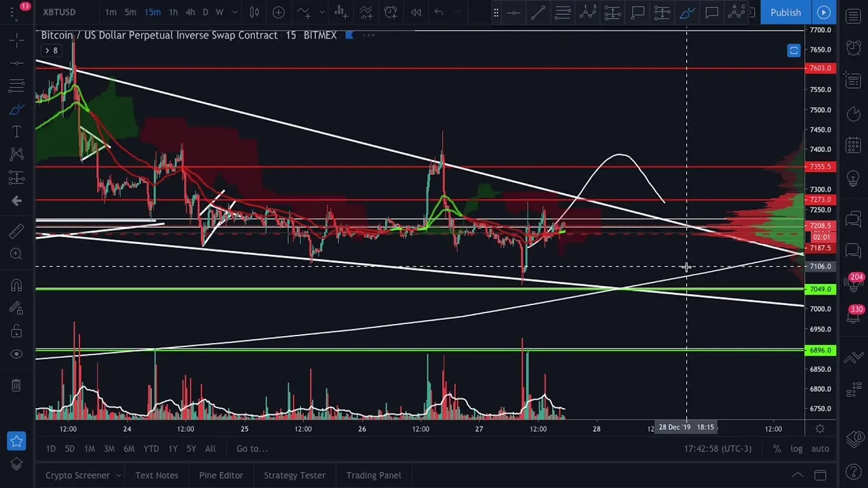This screenshot has height=488, width=868.
Task: Click the Go to... date button
Action: (252, 449)
